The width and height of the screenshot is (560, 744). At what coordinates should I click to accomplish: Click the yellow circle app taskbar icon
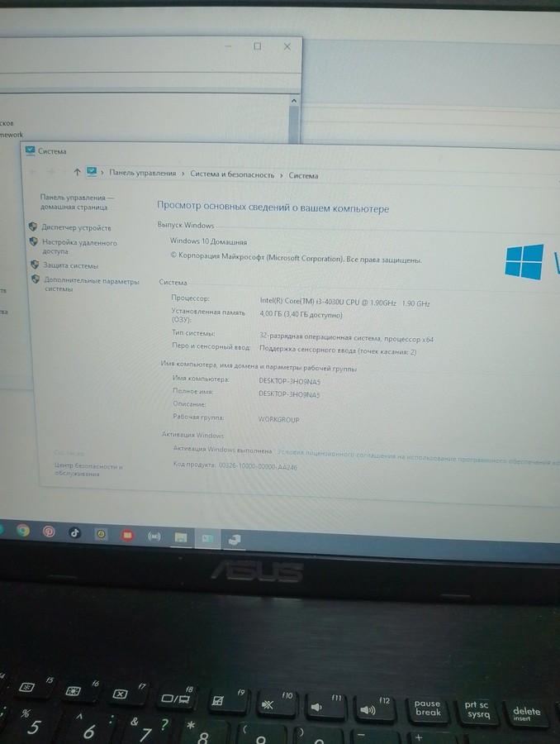coord(101,534)
